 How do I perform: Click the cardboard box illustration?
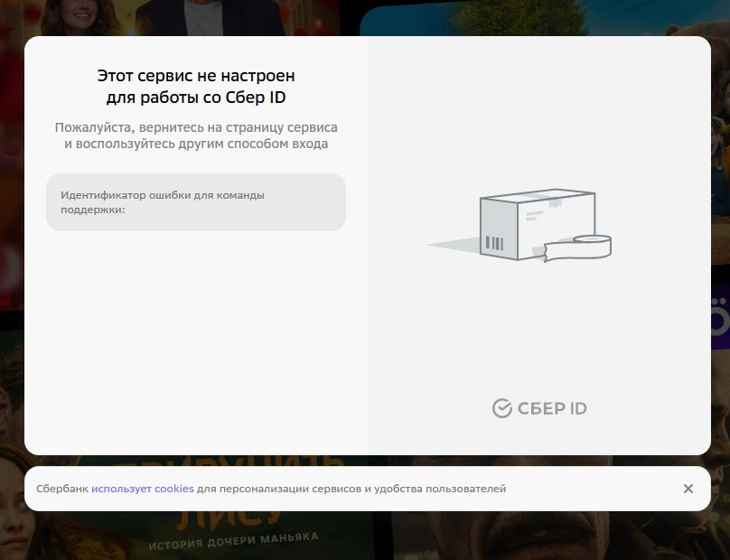[x=520, y=225]
